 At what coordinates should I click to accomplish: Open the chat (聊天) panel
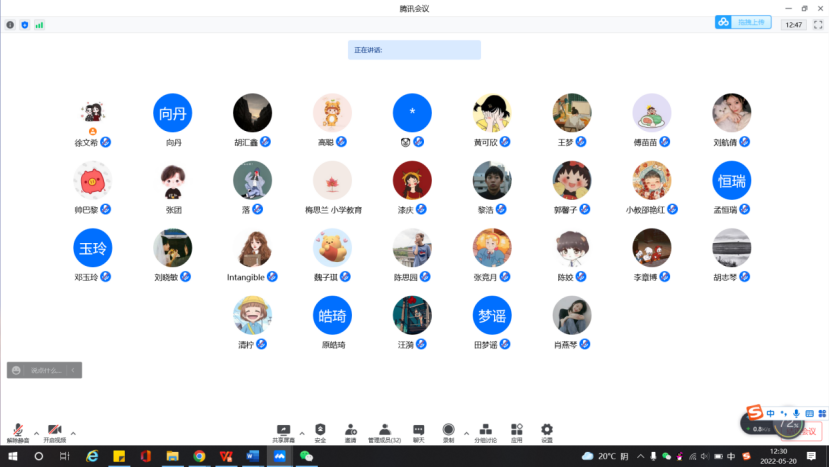(x=419, y=431)
